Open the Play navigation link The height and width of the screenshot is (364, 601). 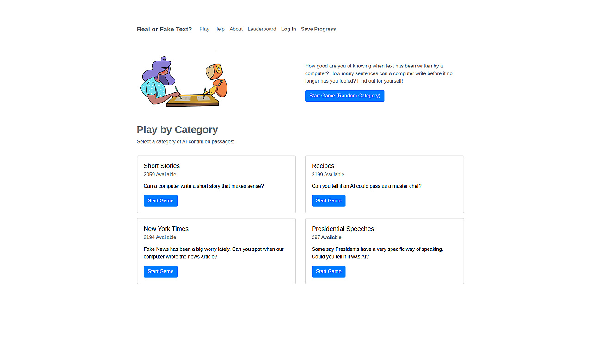point(204,29)
